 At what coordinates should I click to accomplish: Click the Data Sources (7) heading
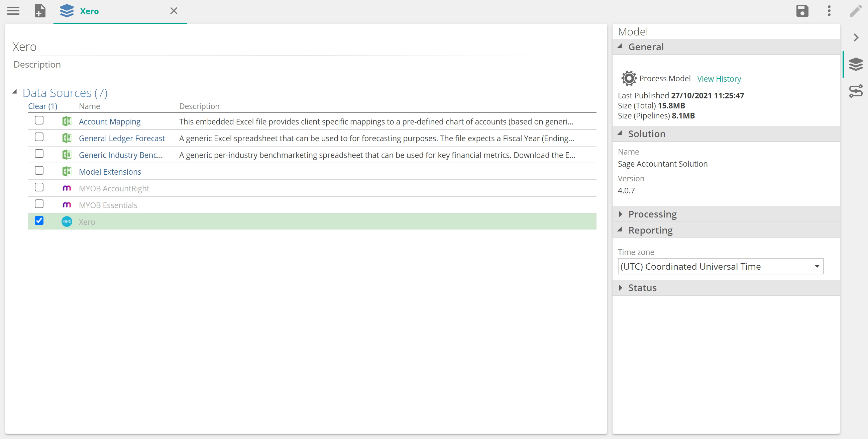(65, 93)
